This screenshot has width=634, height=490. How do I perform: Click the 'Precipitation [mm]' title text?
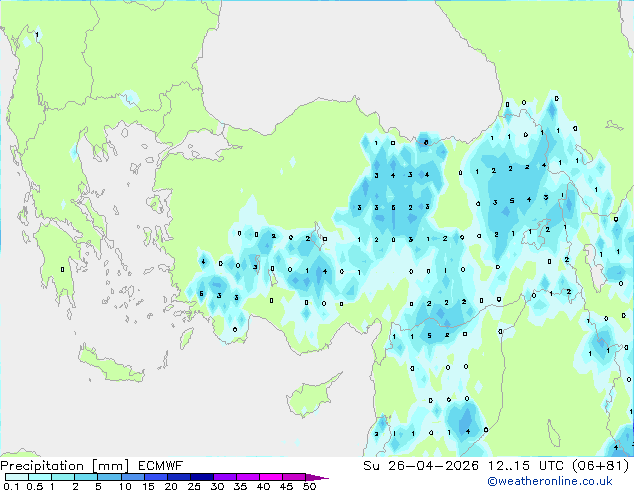(x=64, y=466)
